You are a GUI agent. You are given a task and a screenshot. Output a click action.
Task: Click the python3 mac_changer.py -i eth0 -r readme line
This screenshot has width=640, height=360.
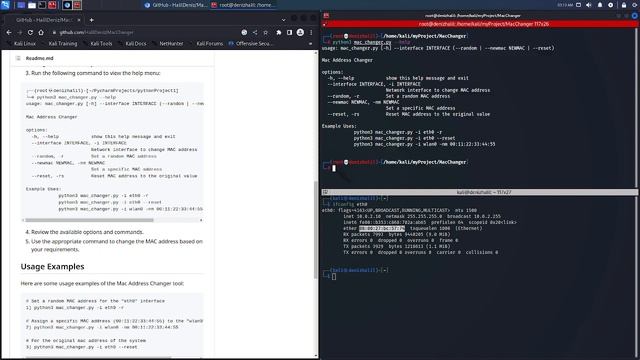click(x=103, y=196)
